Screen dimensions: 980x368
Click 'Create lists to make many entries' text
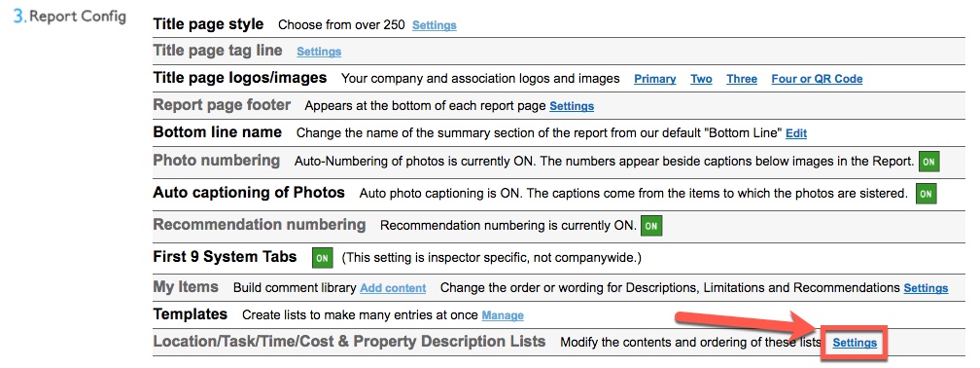click(x=360, y=315)
